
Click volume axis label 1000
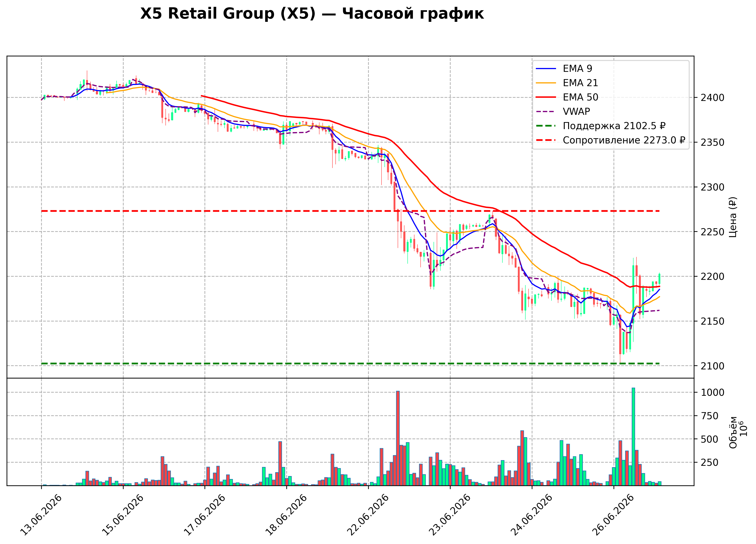(x=713, y=393)
